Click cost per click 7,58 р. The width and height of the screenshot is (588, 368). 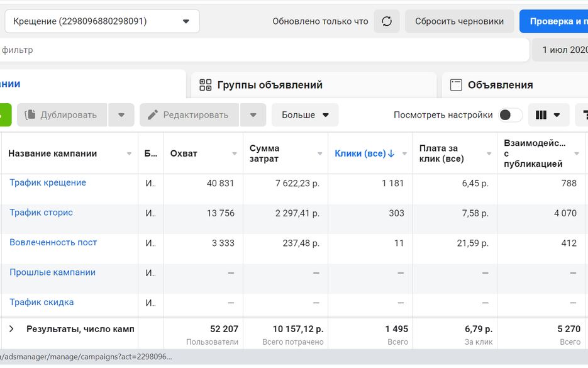[475, 213]
